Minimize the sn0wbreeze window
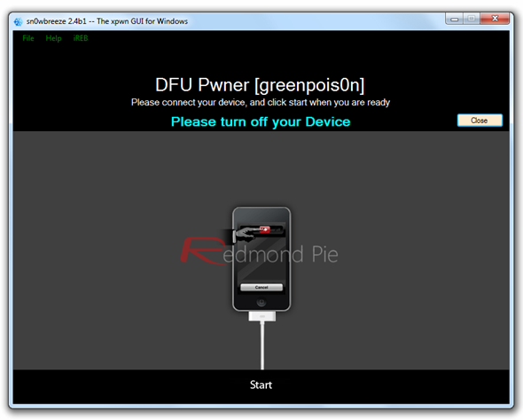This screenshot has width=523, height=420. click(454, 19)
